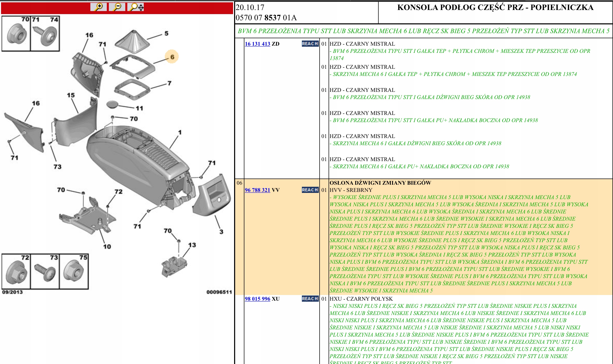Click callout number 1 for console body
This screenshot has height=364, width=613.
tap(180, 132)
